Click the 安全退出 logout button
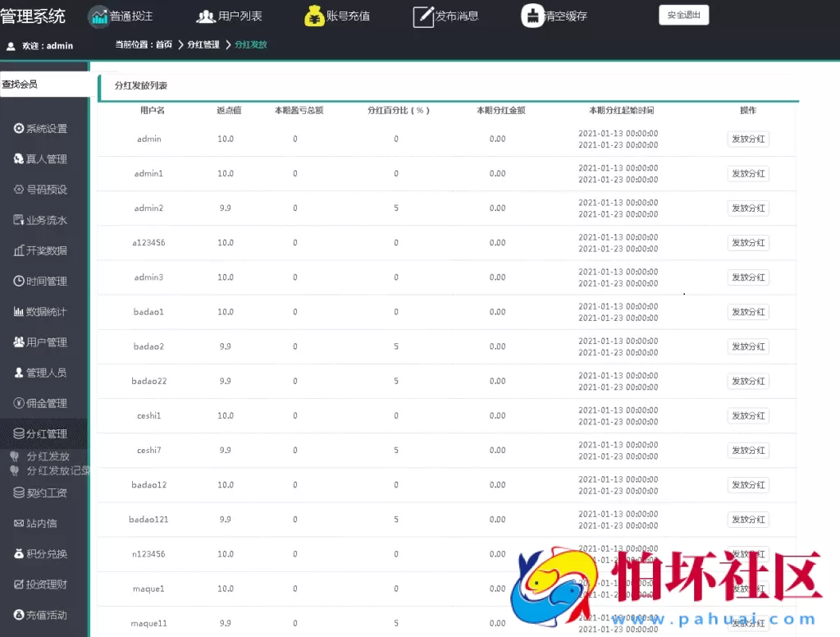Viewport: 840px width, 637px height. point(683,14)
